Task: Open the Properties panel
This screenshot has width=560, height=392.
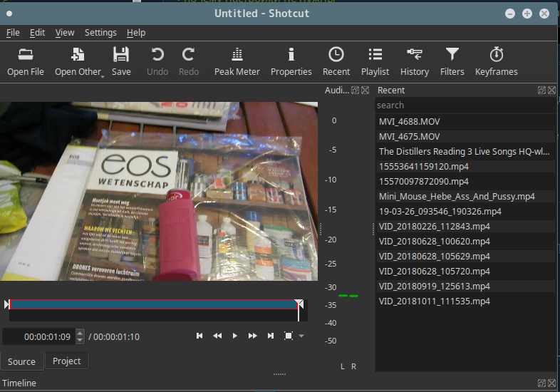Action: coord(291,61)
